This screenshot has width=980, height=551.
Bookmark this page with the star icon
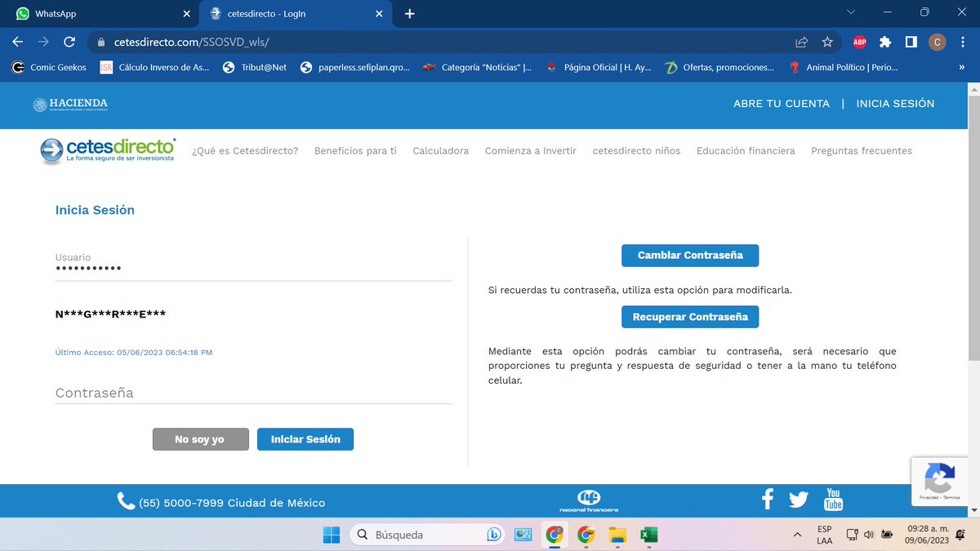(x=827, y=42)
